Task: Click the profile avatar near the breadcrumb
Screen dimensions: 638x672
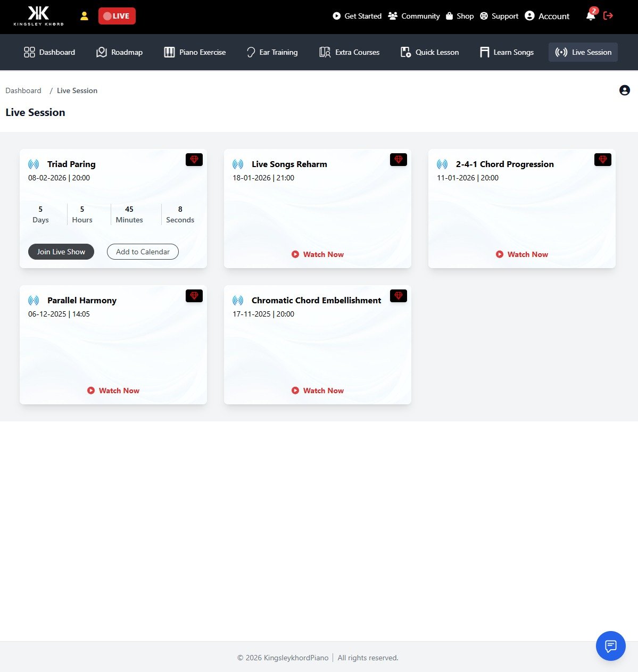Action: pos(624,90)
